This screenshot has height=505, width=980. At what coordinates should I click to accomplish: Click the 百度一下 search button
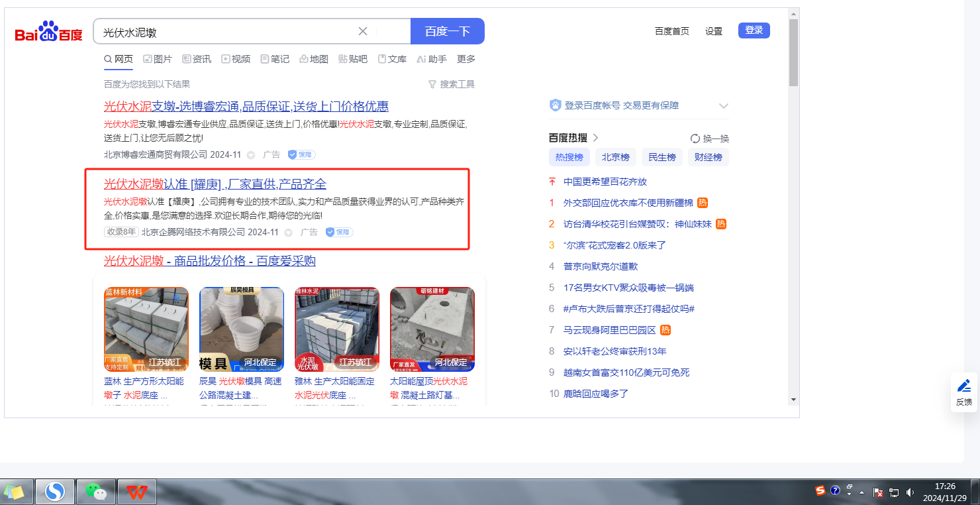pos(448,31)
